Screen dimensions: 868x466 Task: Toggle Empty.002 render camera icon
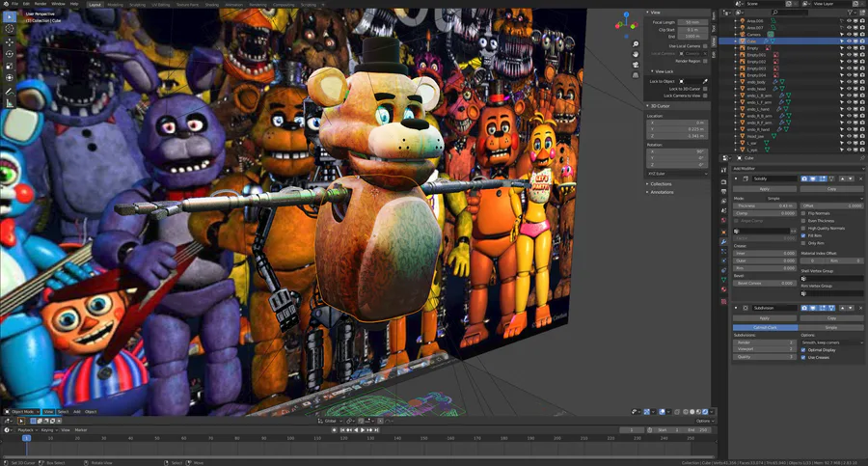click(x=862, y=62)
